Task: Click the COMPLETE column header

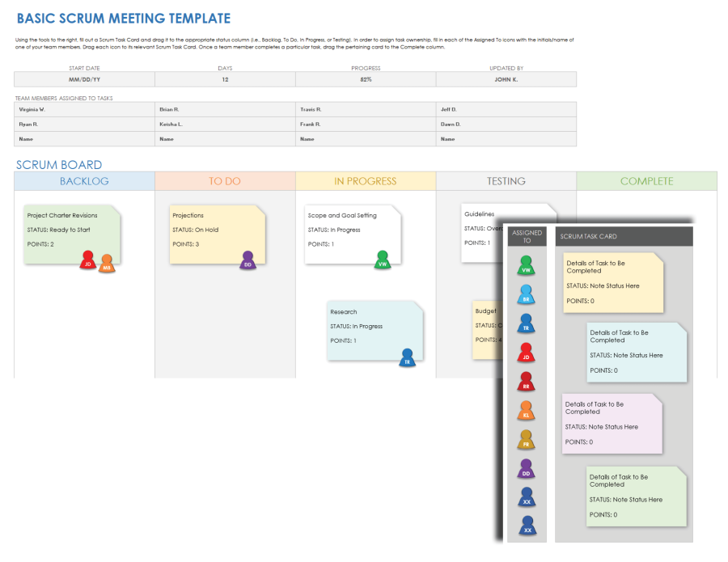Action: pyautogui.click(x=646, y=181)
